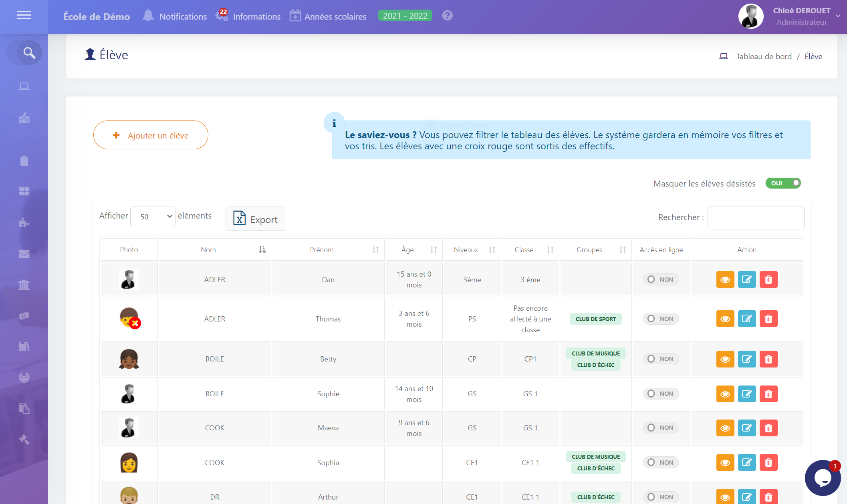The height and width of the screenshot is (504, 847).
Task: View Sophie BOILE with orange eye icon
Action: pos(725,394)
